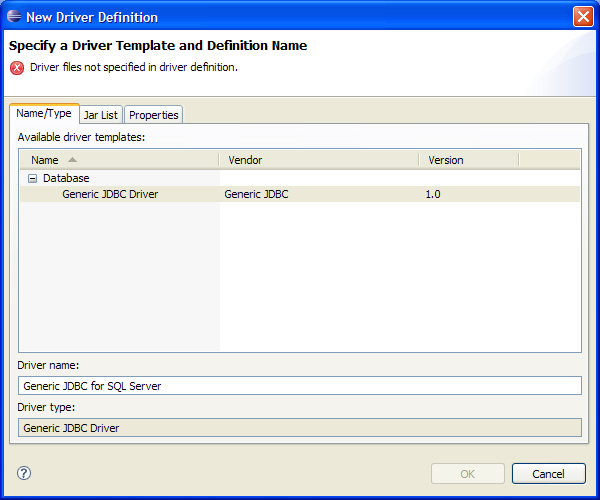Click the Cancel button
Image resolution: width=600 pixels, height=500 pixels.
click(548, 474)
